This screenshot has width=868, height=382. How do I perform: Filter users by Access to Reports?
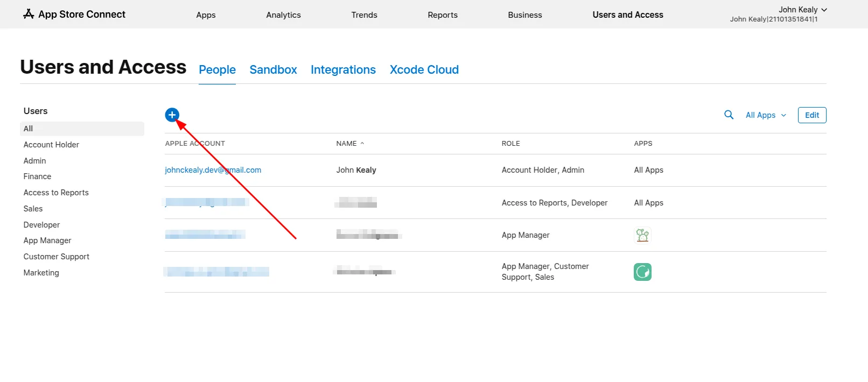[x=56, y=193]
